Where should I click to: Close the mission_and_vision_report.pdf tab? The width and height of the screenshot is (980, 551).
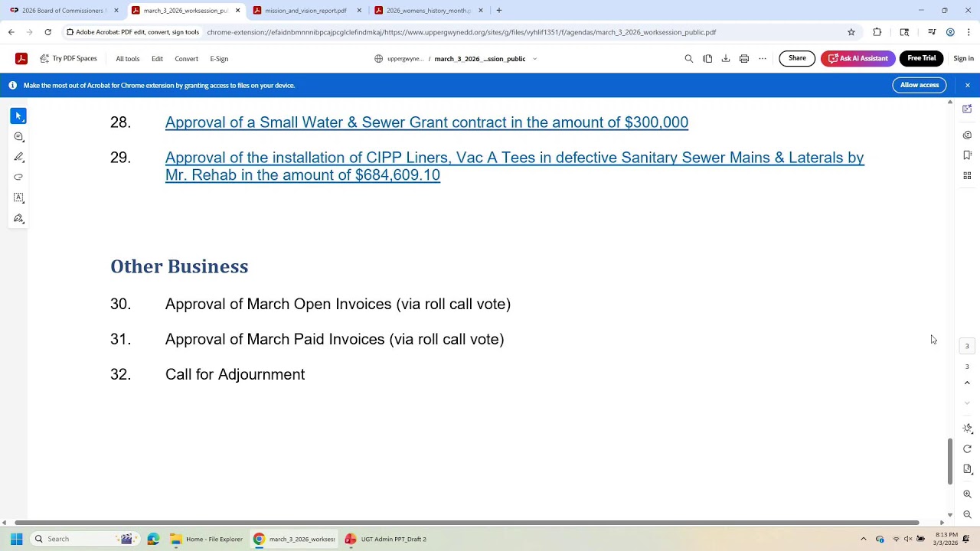[x=359, y=11]
